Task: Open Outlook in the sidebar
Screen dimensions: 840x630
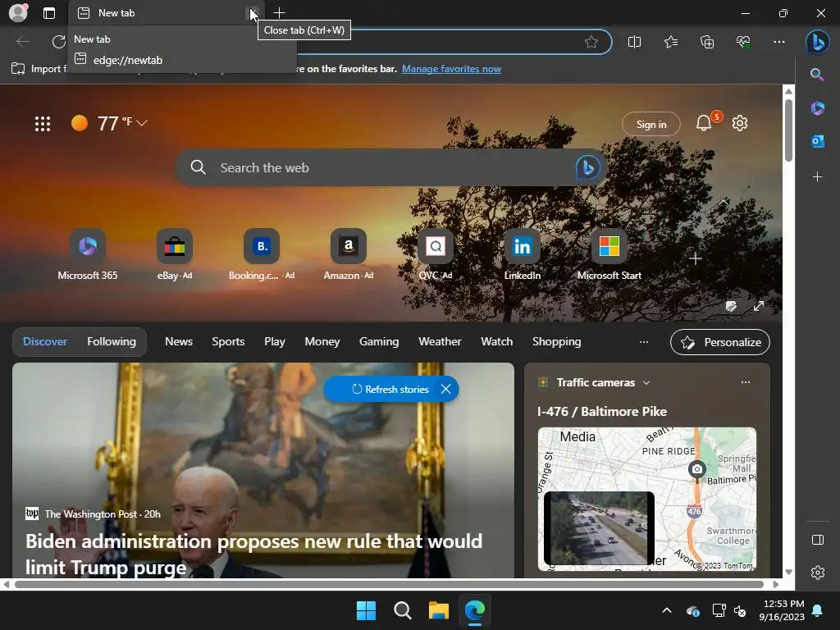Action: (817, 141)
